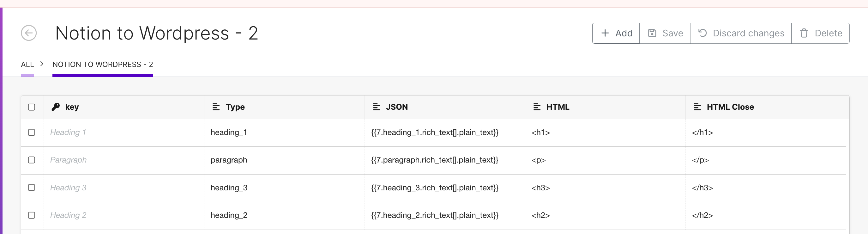Check the Heading 1 row checkbox
The image size is (868, 234).
click(x=32, y=132)
